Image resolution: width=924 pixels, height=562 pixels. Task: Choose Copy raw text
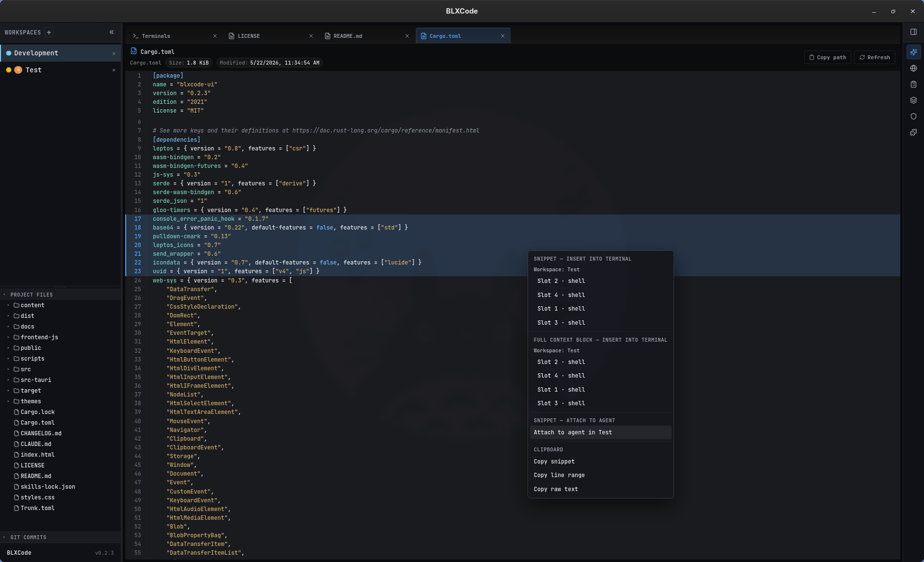click(600, 489)
